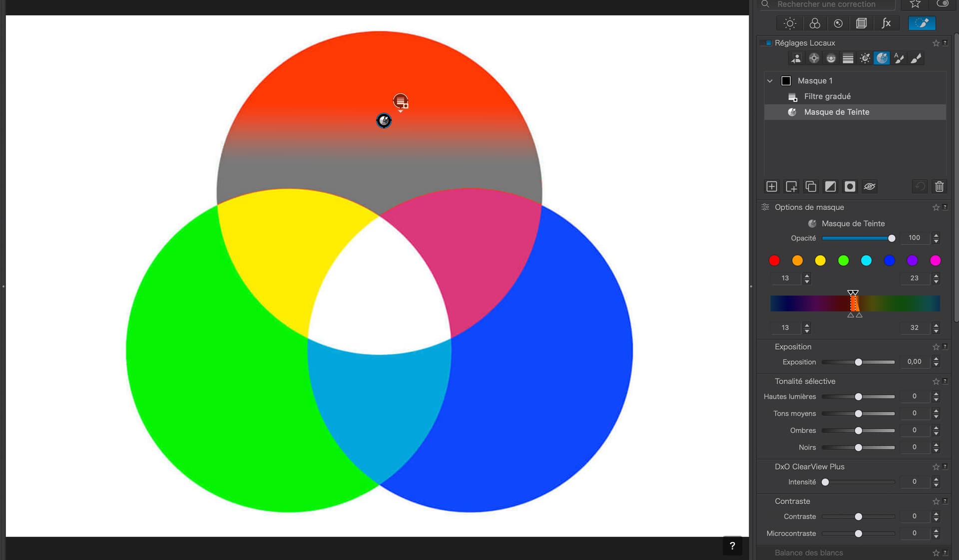Viewport: 959px width, 560px height.
Task: Collapse the Masque 1 group
Action: (770, 81)
